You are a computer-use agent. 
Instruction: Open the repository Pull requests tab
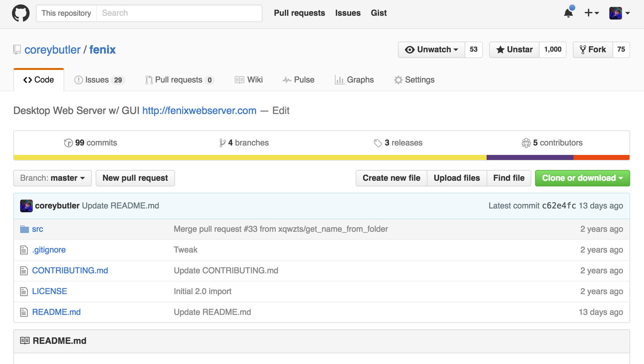pos(179,80)
